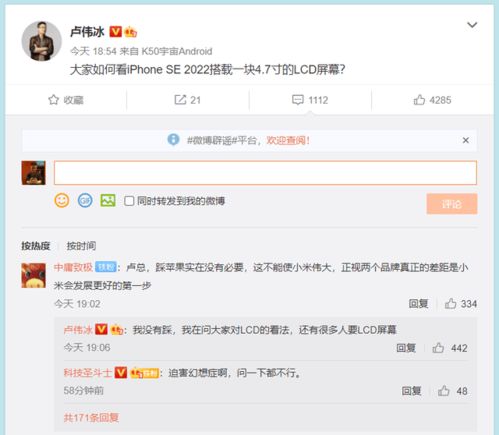This screenshot has width=499, height=435.
Task: Reply to 卢伟冰's 19:06 reply
Action: coord(406,348)
